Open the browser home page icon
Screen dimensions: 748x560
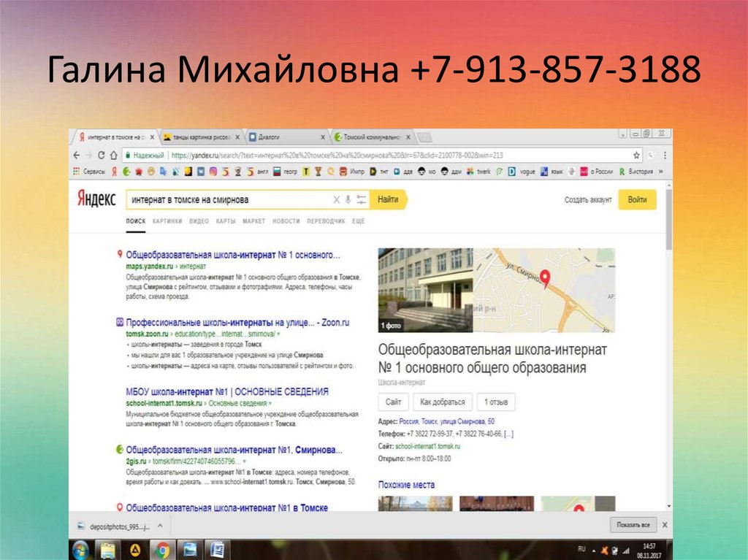tap(114, 155)
